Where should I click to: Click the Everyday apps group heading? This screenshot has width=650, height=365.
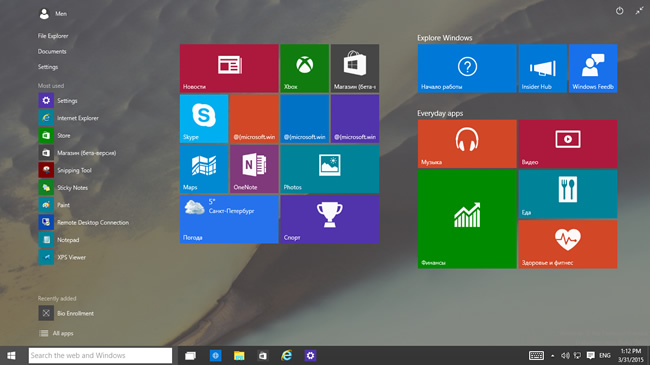[440, 113]
